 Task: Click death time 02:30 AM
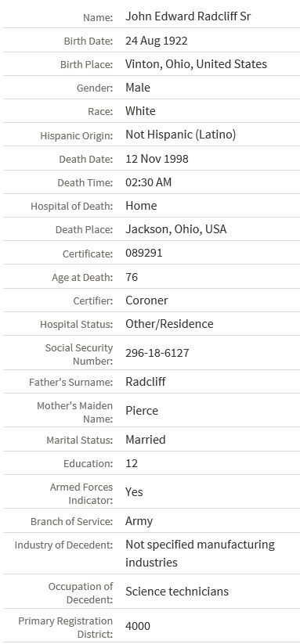(148, 182)
